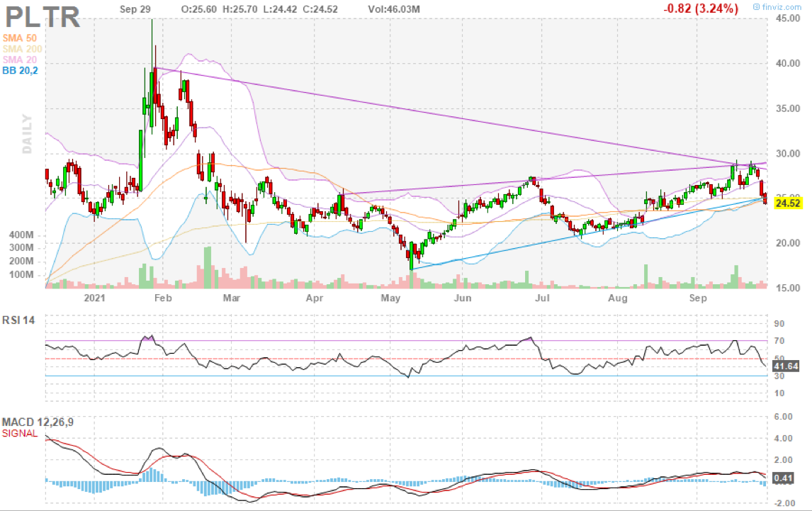
Task: Click the 300M volume axis label
Action: point(21,248)
